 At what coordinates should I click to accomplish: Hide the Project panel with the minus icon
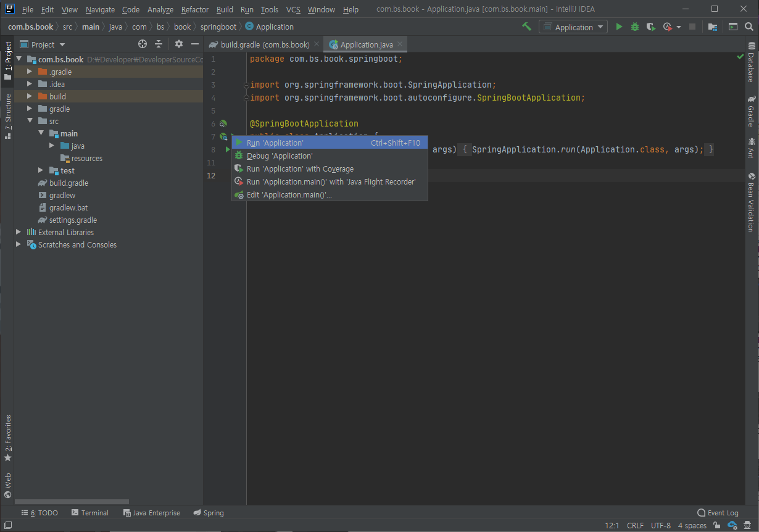pos(195,44)
